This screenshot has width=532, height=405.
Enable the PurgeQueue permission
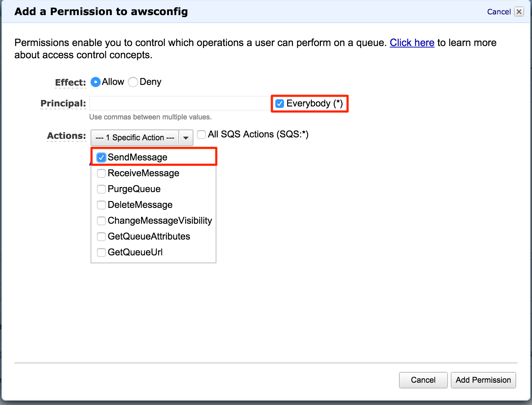coord(101,189)
